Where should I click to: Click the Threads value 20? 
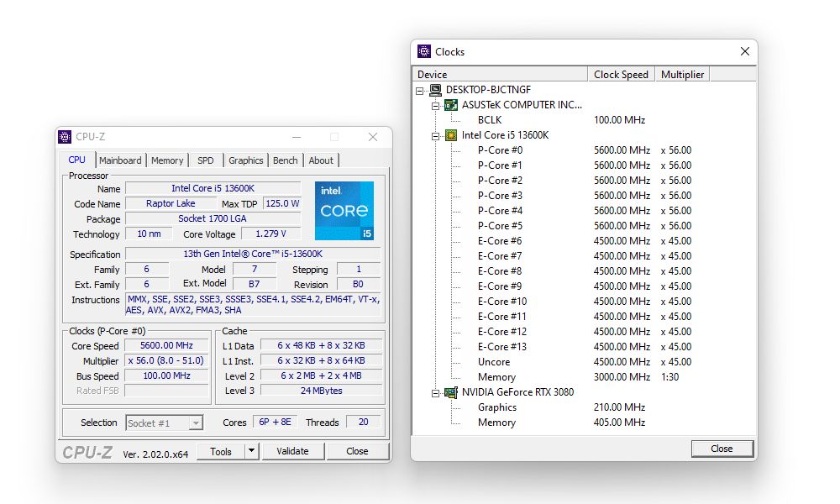pyautogui.click(x=364, y=422)
